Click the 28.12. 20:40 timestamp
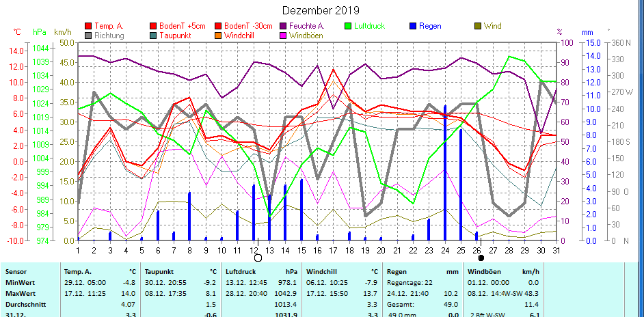 point(246,294)
